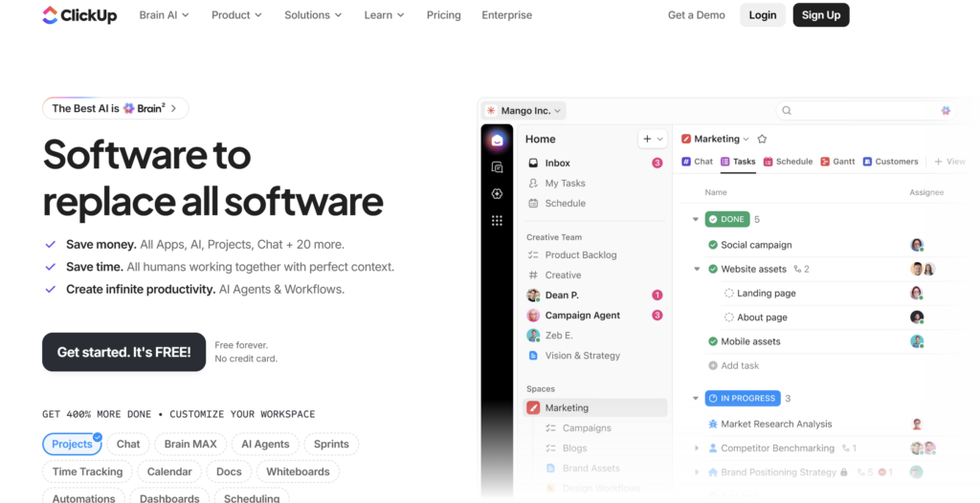Open the Product navigation dropdown
Screen dimensions: 980x503
(x=236, y=15)
